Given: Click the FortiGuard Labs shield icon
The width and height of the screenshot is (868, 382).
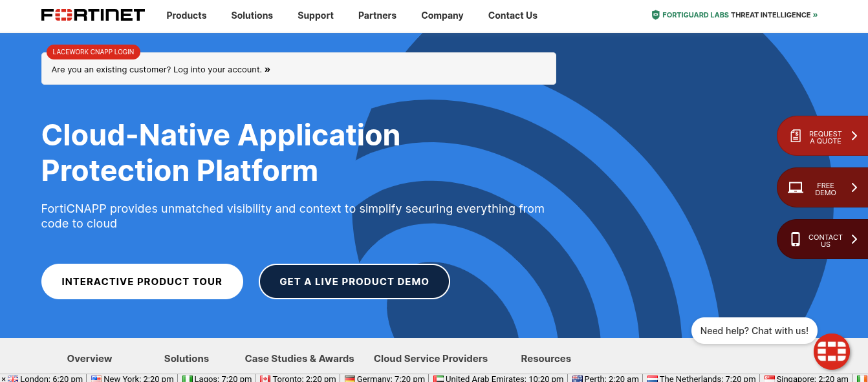Looking at the screenshot, I should pyautogui.click(x=655, y=15).
